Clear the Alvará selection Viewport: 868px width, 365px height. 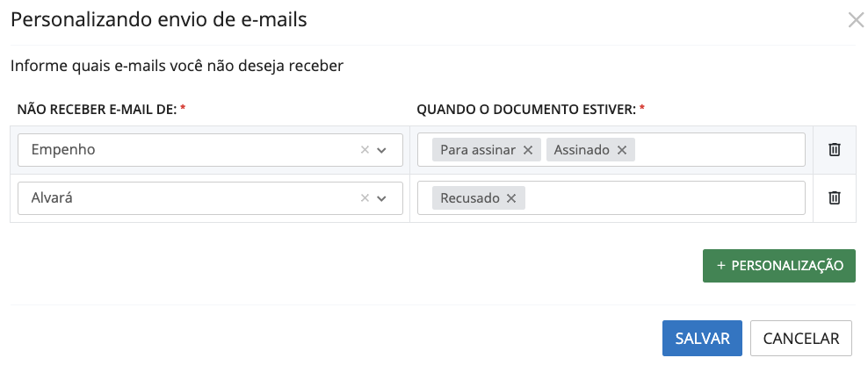coord(365,198)
